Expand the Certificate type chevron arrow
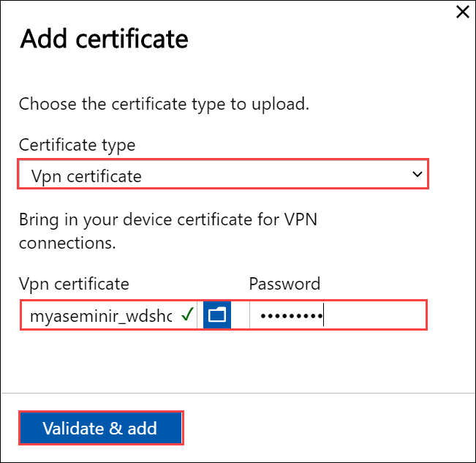The width and height of the screenshot is (476, 463). tap(417, 175)
